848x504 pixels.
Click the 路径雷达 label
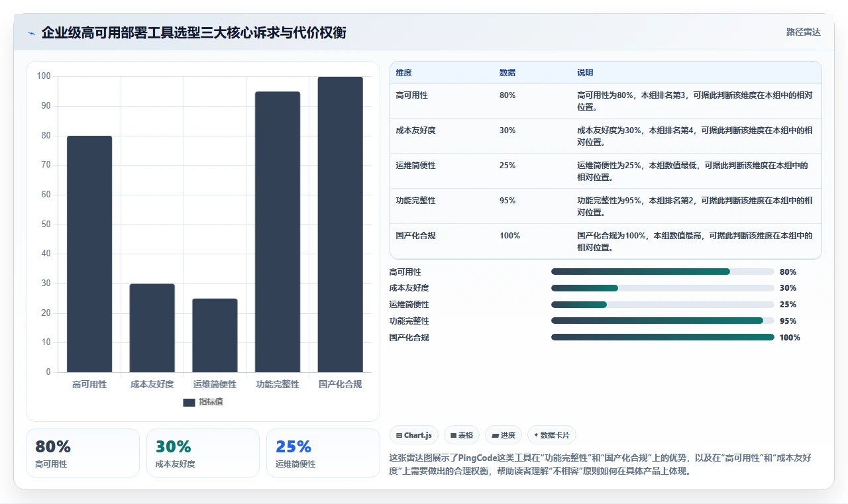point(803,32)
